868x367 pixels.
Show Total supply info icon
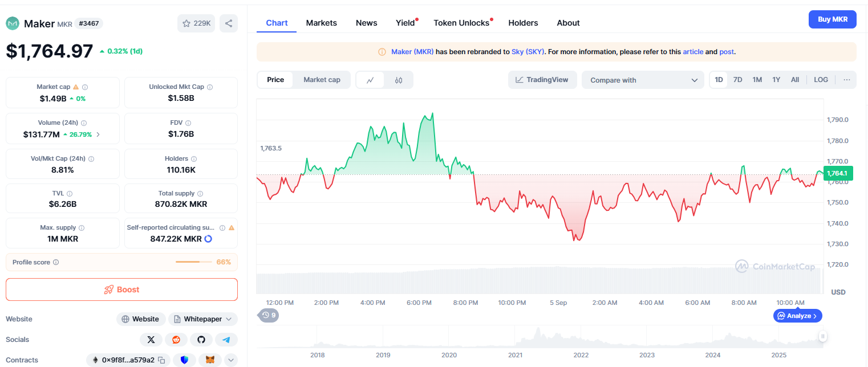[x=200, y=194]
